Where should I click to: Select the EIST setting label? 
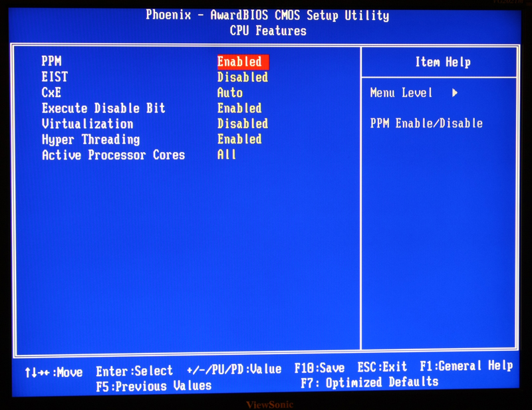coord(55,76)
